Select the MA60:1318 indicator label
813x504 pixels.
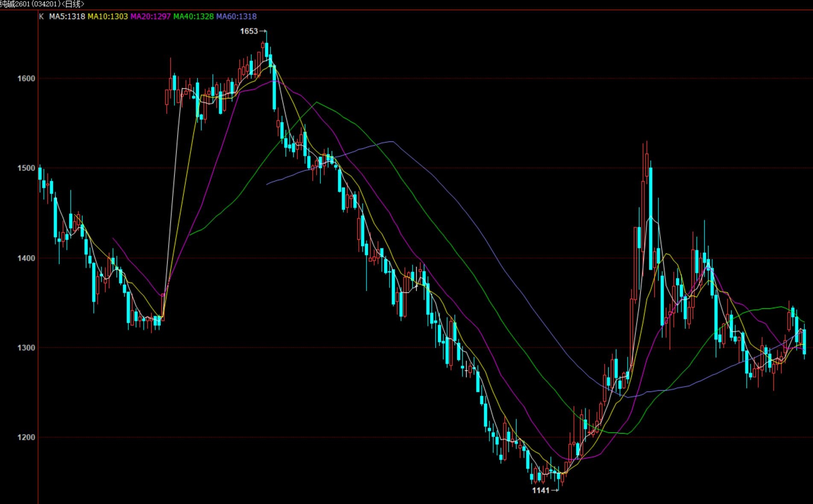point(236,17)
